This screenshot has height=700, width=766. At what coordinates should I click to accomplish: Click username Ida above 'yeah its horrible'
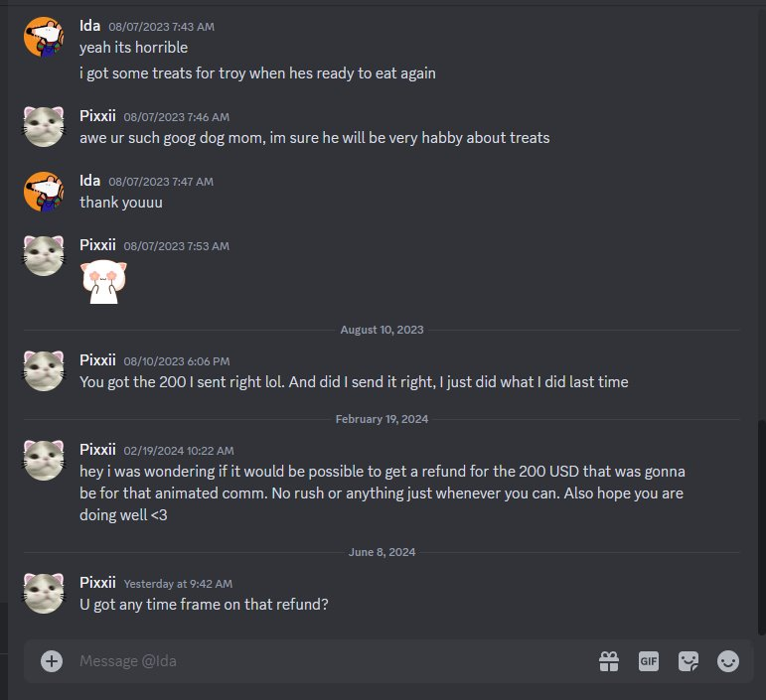(89, 26)
